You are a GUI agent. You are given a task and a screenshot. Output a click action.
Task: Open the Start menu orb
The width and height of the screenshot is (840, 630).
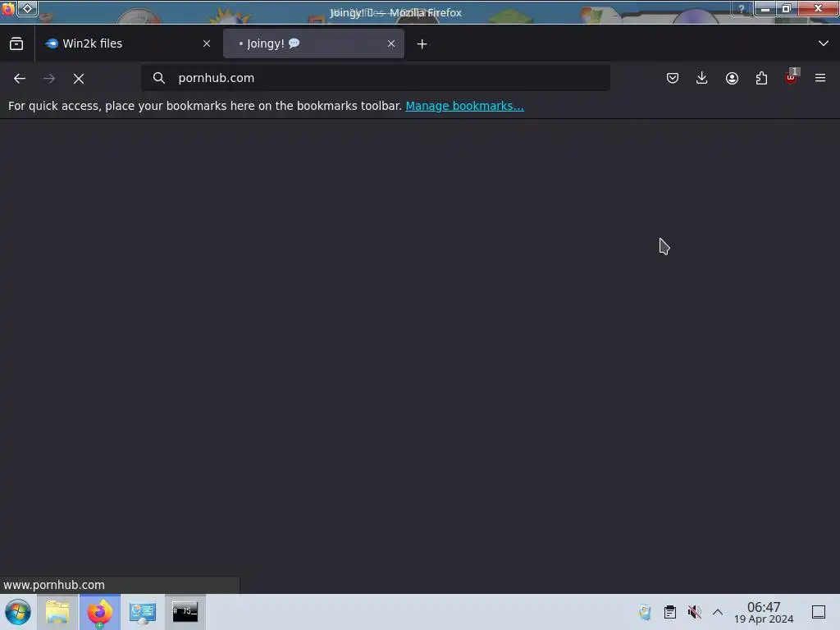(x=18, y=612)
